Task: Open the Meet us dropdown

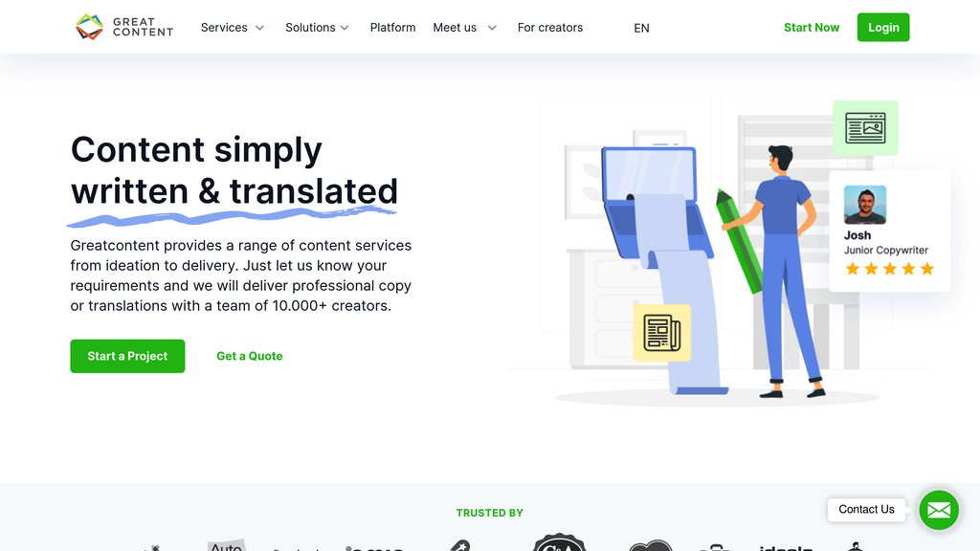Action: (x=465, y=28)
